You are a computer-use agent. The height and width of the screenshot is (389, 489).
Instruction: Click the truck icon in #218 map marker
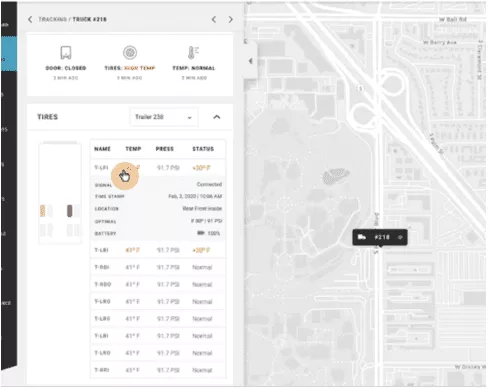362,237
